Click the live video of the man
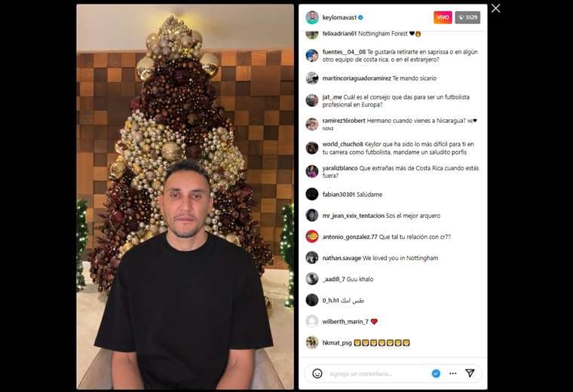 [x=185, y=197]
